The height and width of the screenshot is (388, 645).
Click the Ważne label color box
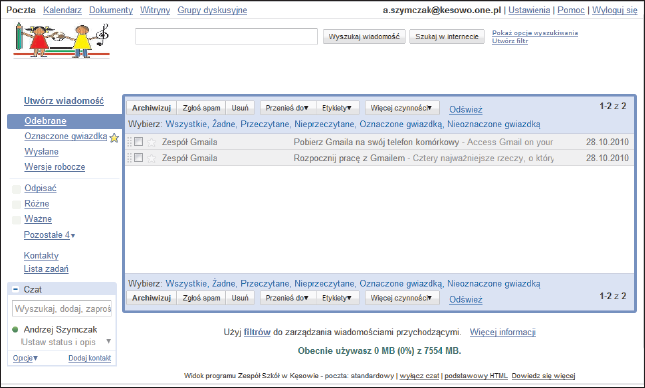pos(16,220)
